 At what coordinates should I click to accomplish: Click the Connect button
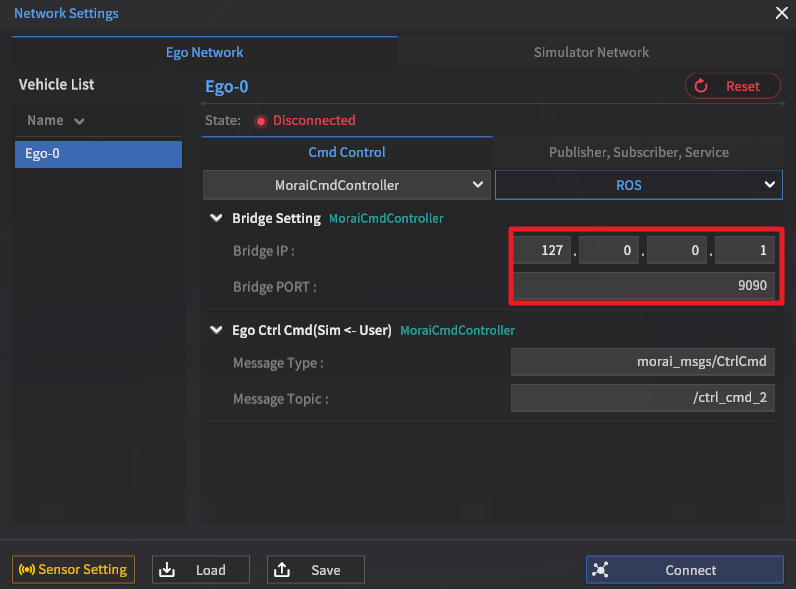tap(684, 570)
